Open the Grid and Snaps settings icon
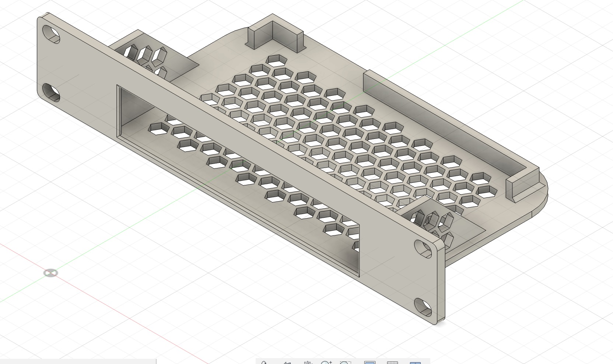The height and width of the screenshot is (364, 613). pos(392,363)
